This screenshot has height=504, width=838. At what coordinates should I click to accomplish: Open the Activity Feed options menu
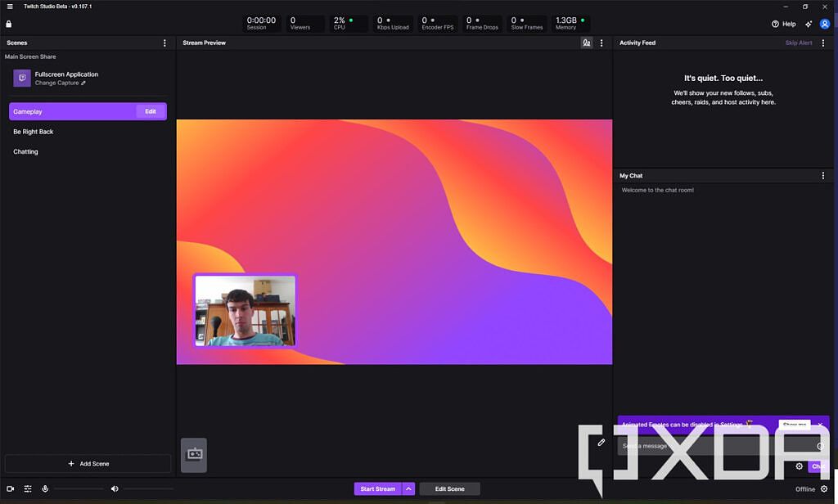(823, 43)
